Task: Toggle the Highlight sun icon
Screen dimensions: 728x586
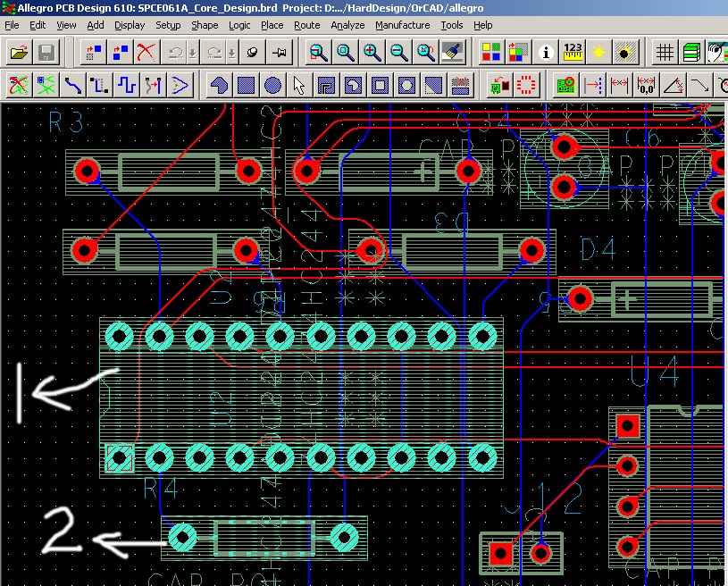Action: (x=599, y=53)
